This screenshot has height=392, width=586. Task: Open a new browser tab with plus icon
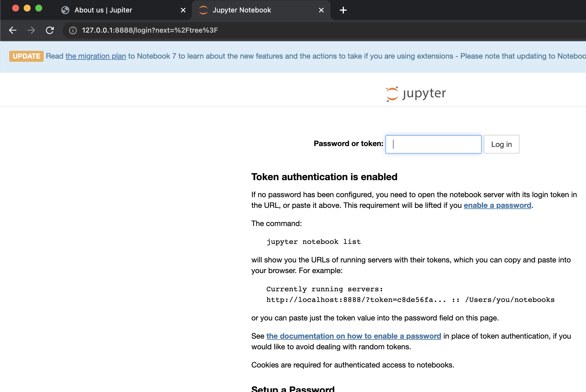coord(343,10)
